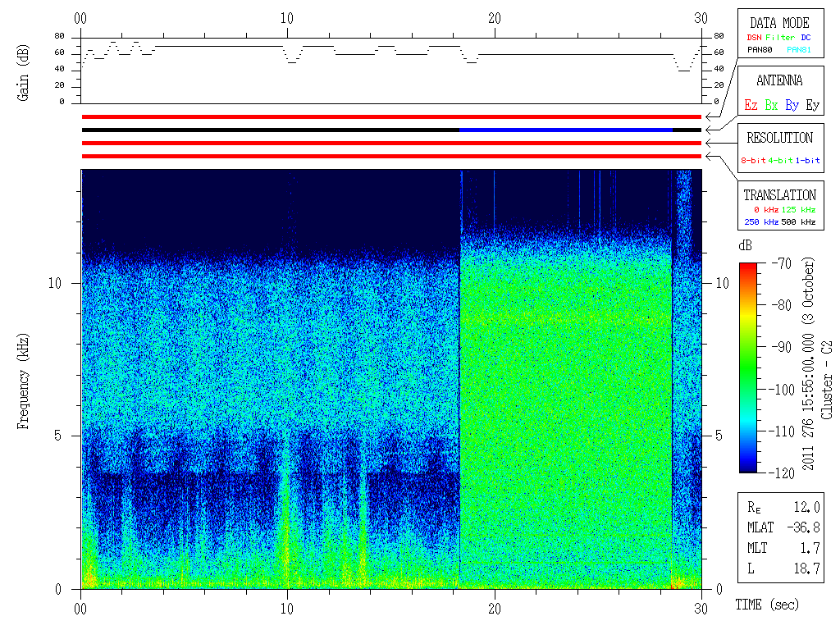Click the red data mode status bar

[391, 116]
